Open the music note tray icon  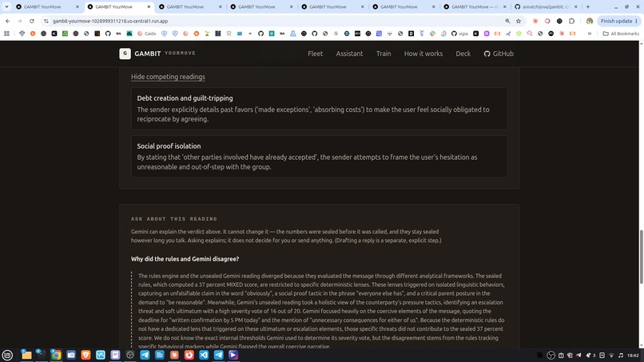(621, 356)
